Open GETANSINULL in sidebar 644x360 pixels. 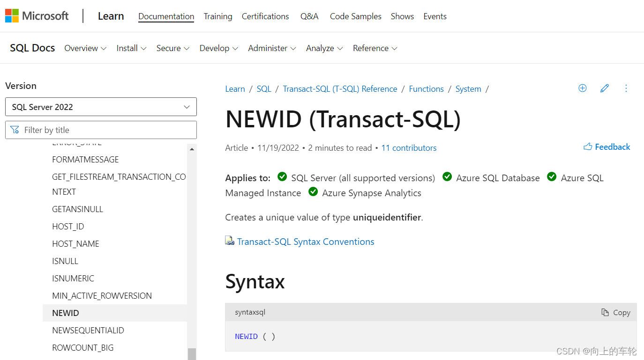77,209
